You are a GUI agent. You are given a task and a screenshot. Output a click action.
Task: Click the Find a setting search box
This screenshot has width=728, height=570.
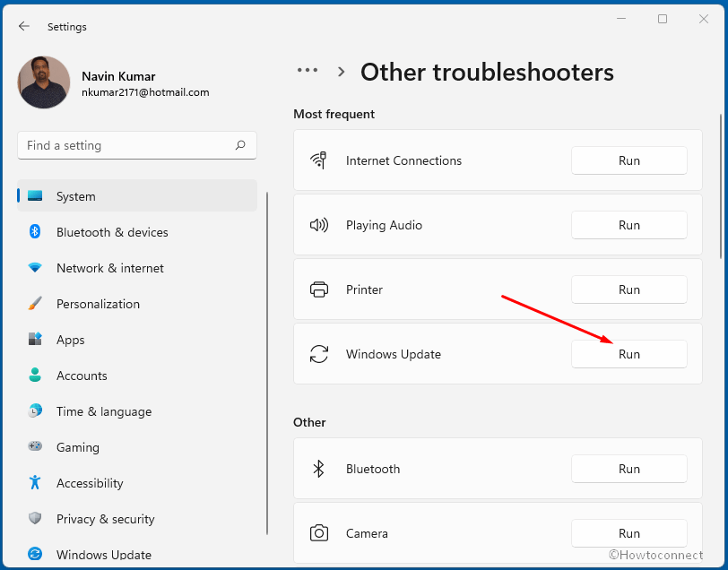tap(137, 145)
